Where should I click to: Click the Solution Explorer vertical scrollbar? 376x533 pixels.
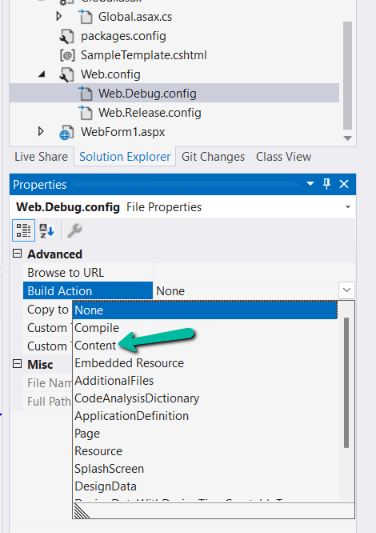(347, 75)
